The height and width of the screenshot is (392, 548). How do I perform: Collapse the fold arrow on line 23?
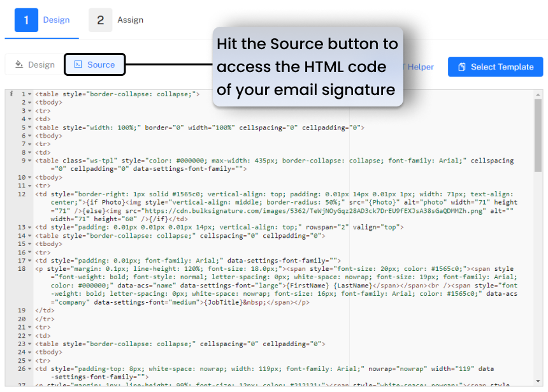[x=30, y=344]
